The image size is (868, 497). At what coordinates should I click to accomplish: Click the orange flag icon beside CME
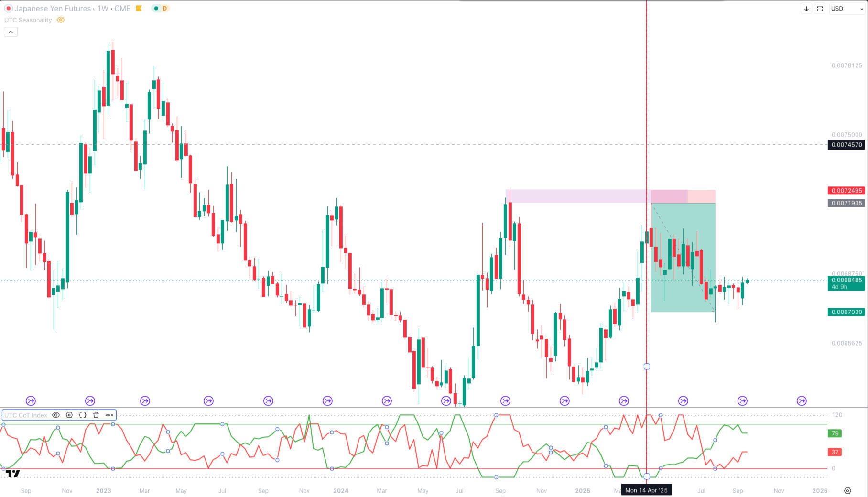point(139,8)
